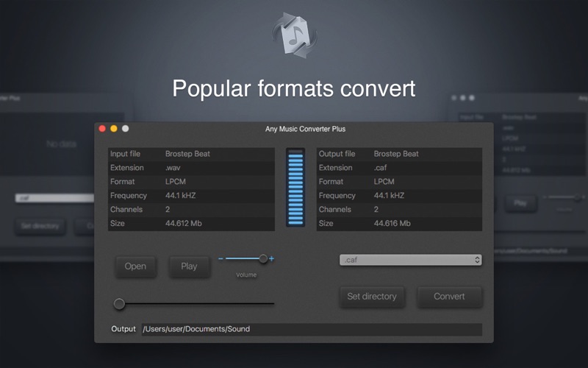Minimize window with the yellow button
The image size is (588, 368).
pos(114,128)
